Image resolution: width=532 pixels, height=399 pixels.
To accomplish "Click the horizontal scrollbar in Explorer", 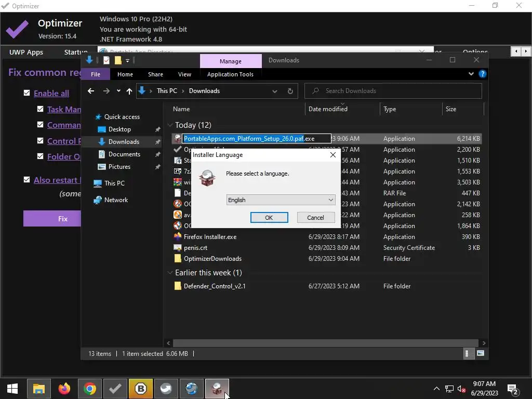I will coord(325,343).
